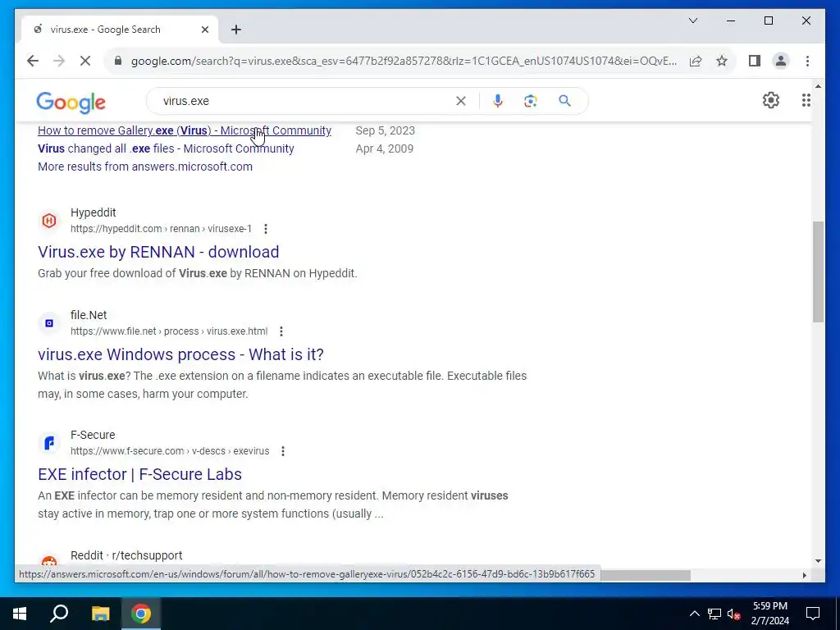Screen dimensions: 840x630
Task: Select the virus.exe - Google Search tab
Action: click(x=120, y=30)
